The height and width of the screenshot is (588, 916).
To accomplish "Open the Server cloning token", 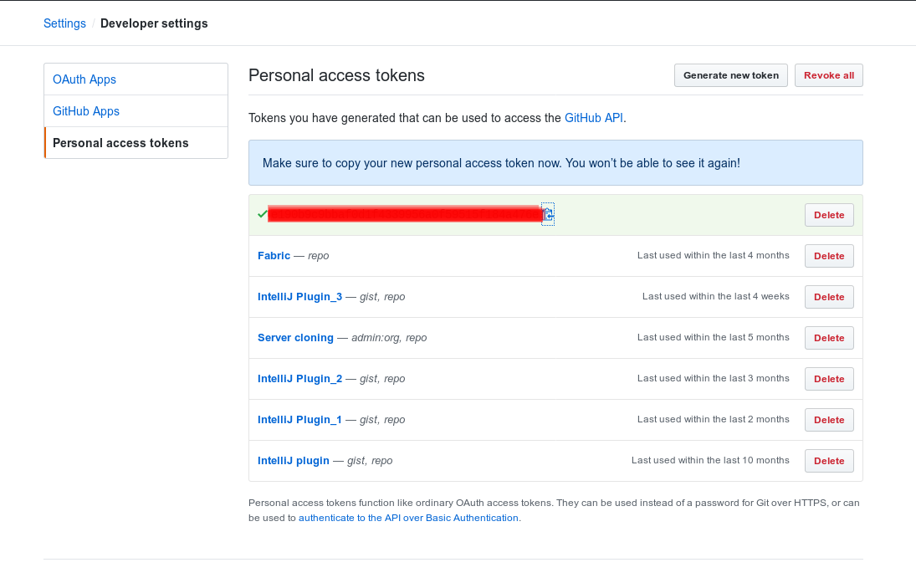I will point(296,338).
